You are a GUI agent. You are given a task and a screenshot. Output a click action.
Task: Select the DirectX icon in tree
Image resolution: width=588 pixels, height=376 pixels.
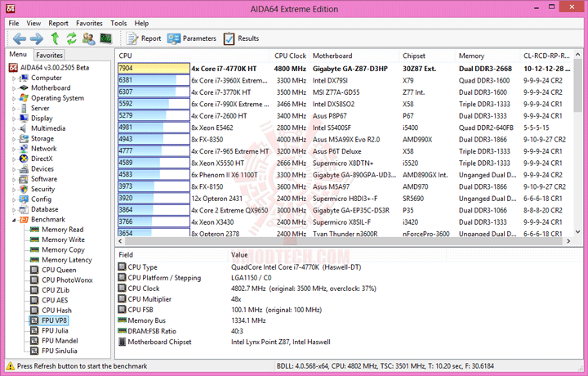[x=24, y=159]
